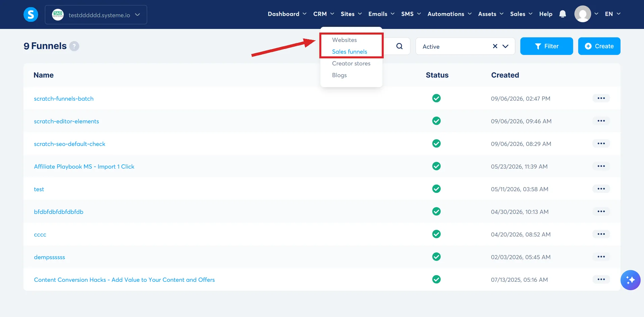The image size is (644, 317).
Task: Clear the Active status filter
Action: click(495, 46)
